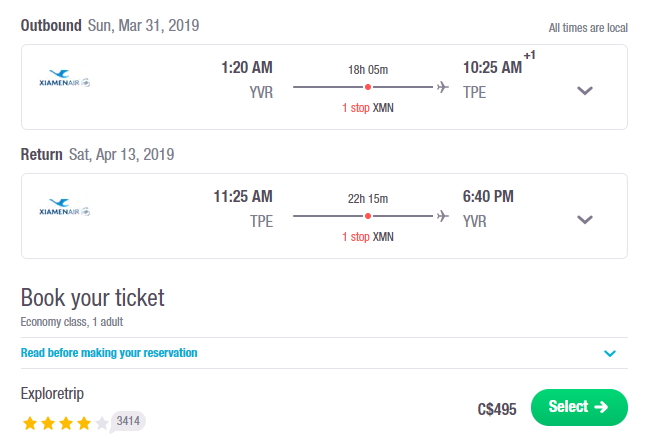Image resolution: width=655 pixels, height=444 pixels.
Task: Open Read before making your reservation
Action: pos(109,353)
